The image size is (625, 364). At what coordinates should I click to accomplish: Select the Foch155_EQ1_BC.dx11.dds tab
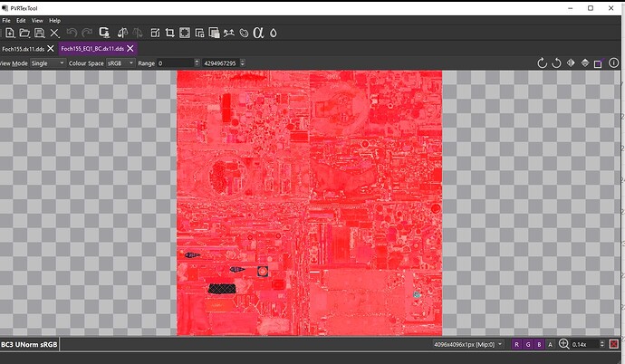tap(92, 49)
